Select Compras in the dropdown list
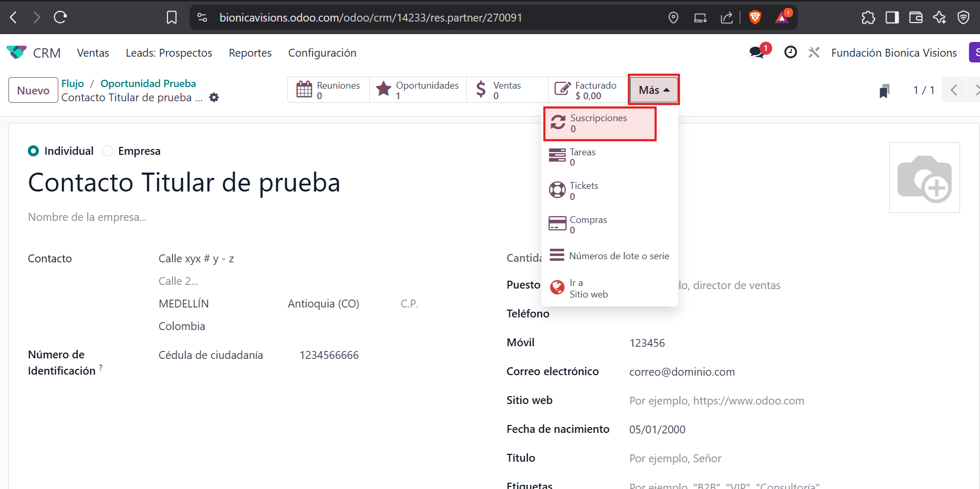The height and width of the screenshot is (489, 980). click(x=587, y=225)
